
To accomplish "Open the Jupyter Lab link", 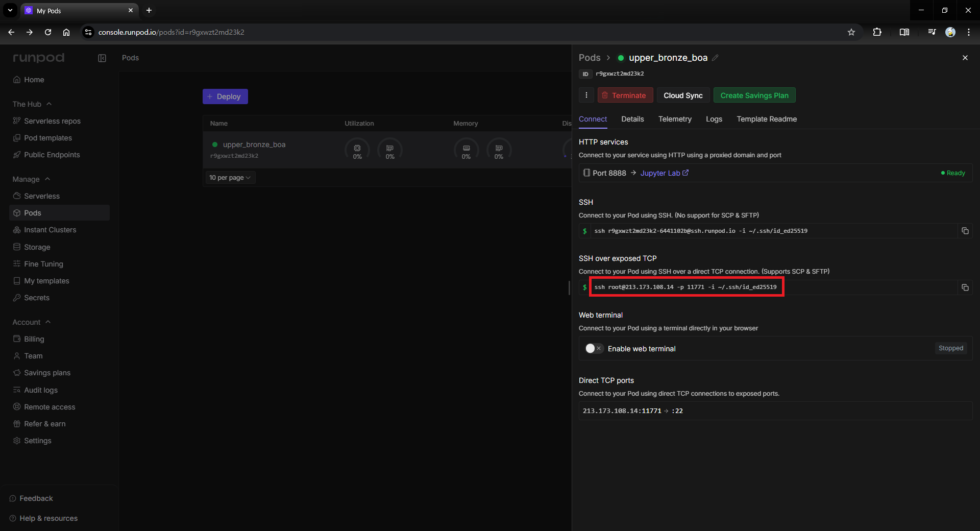I will pos(665,173).
